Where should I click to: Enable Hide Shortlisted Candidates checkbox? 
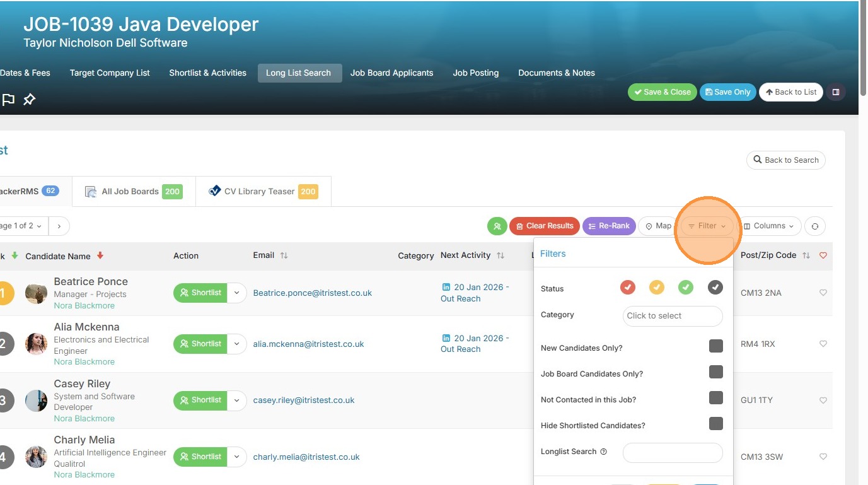(715, 423)
